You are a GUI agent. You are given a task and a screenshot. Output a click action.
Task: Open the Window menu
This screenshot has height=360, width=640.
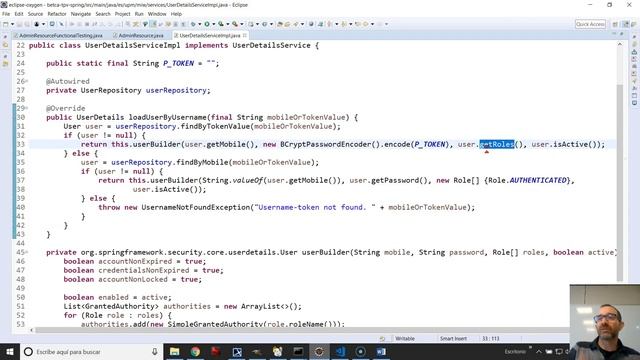pos(157,14)
